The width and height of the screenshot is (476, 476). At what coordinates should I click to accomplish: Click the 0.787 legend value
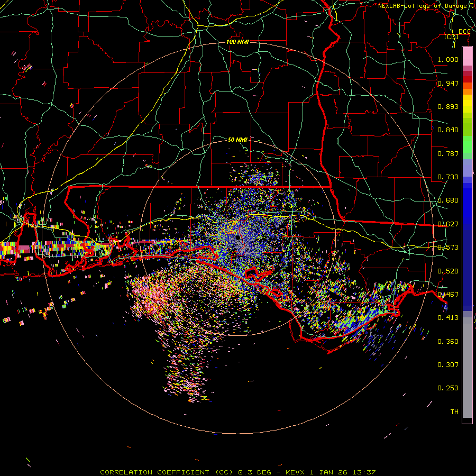(x=448, y=153)
